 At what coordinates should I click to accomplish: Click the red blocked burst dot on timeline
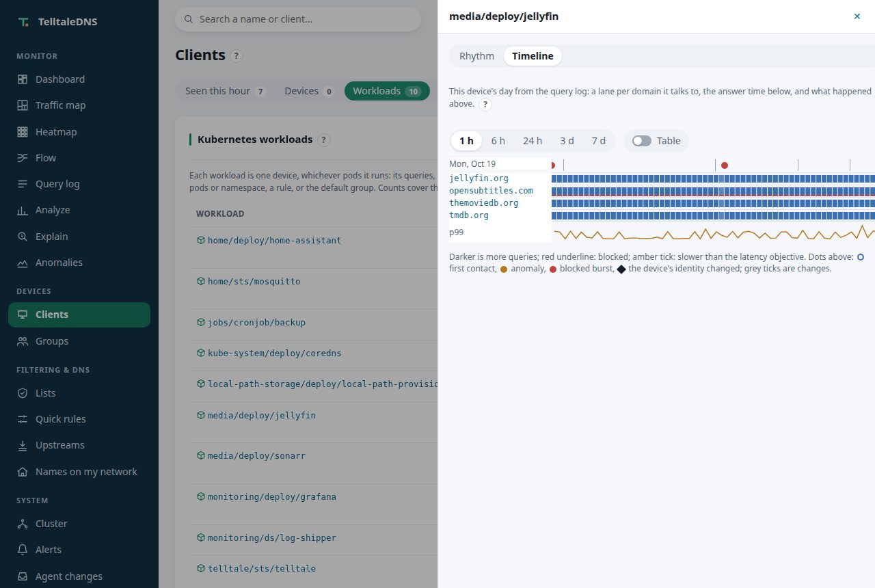[x=725, y=165]
